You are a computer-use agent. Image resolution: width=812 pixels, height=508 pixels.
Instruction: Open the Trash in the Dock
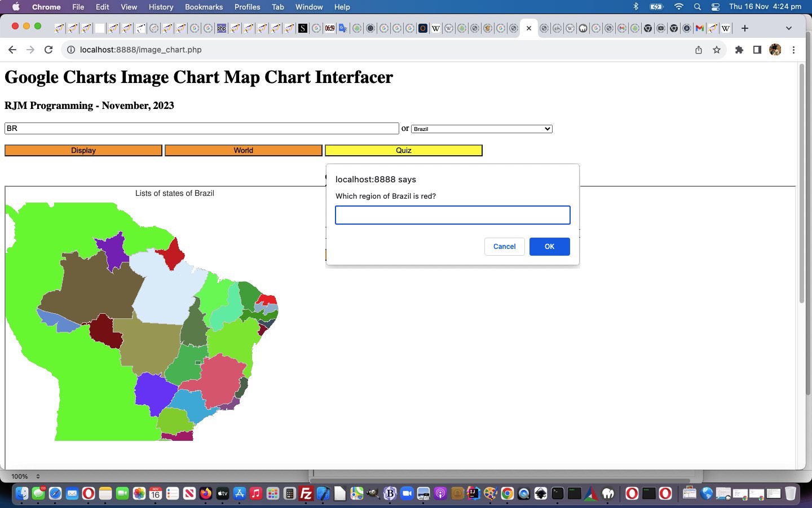[x=791, y=494]
